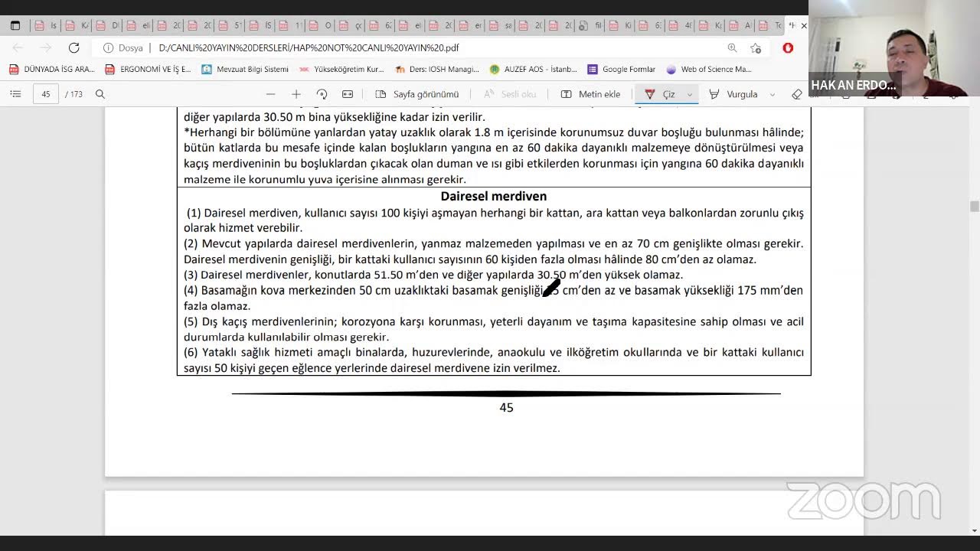Zoom out of the PDF page
The height and width of the screenshot is (551, 980).
(270, 94)
